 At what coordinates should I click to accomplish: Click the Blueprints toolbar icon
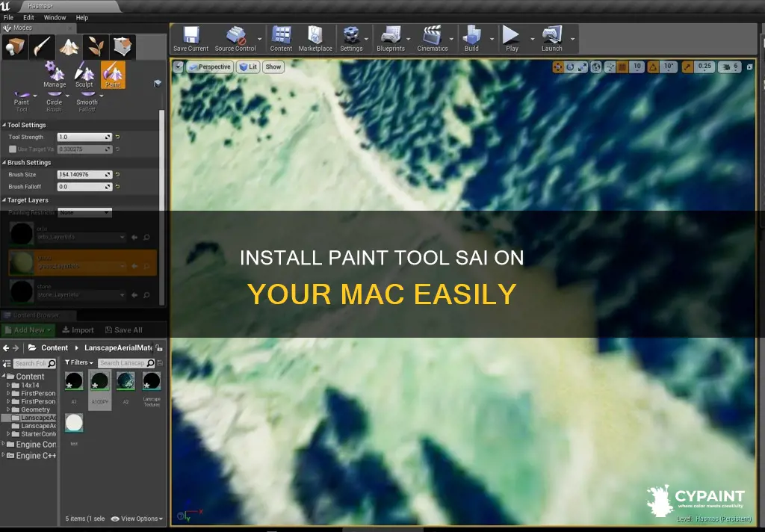391,39
